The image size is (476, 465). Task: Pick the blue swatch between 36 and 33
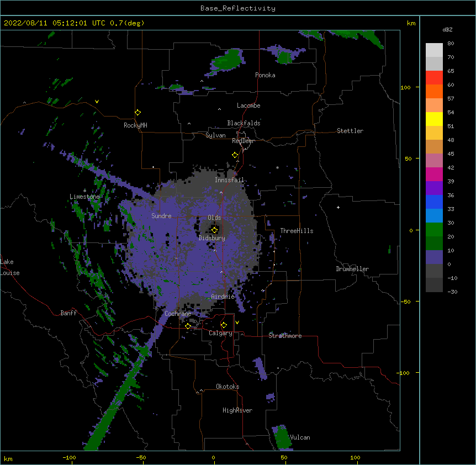click(x=434, y=202)
